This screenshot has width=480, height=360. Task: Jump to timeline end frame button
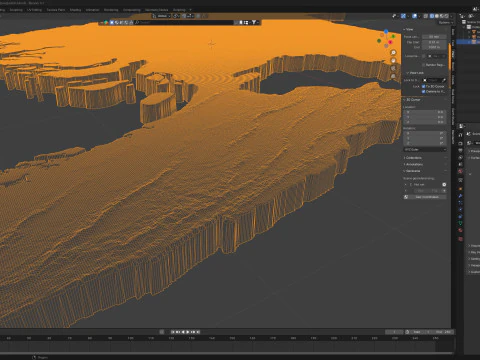[198, 332]
